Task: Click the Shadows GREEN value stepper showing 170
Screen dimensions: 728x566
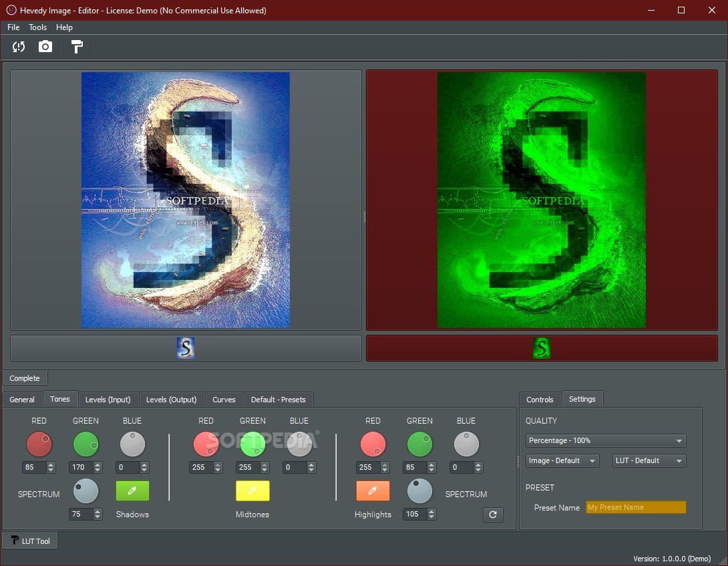Action: [x=86, y=468]
